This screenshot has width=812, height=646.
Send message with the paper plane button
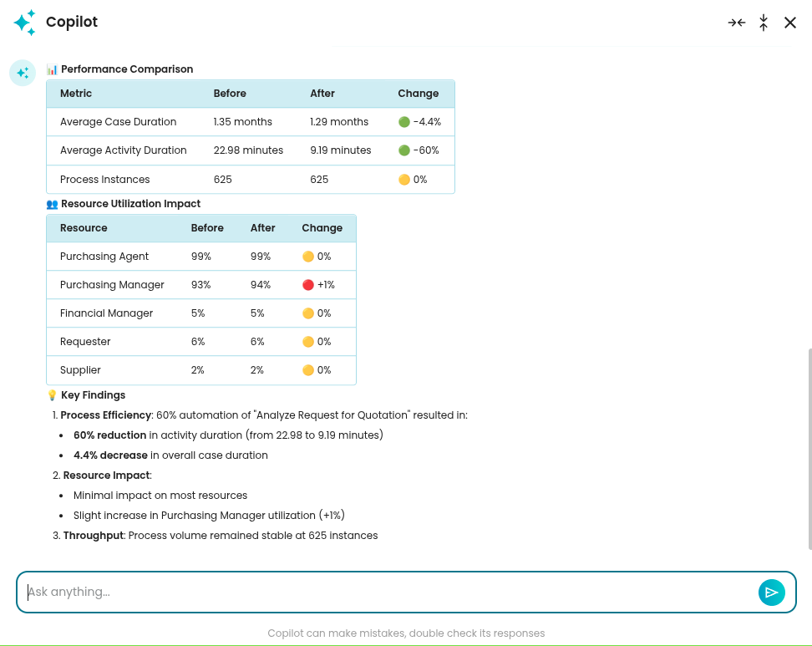coord(771,593)
